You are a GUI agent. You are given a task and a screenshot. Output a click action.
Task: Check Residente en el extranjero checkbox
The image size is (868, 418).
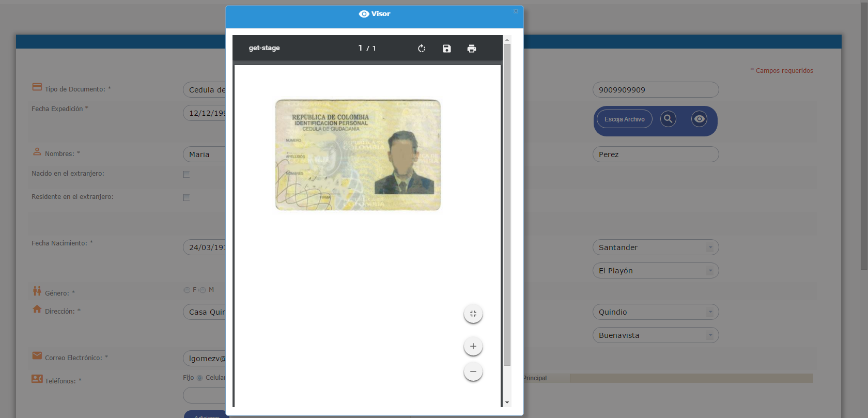187,198
